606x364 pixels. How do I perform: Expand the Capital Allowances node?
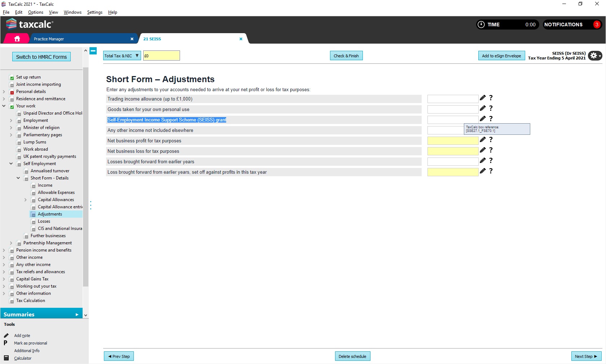tap(26, 200)
